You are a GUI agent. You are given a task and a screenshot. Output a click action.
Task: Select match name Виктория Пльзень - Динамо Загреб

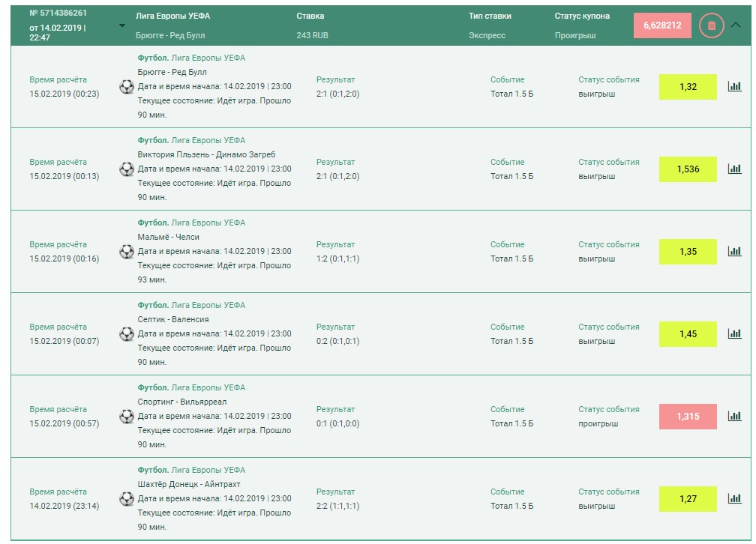[x=206, y=154]
